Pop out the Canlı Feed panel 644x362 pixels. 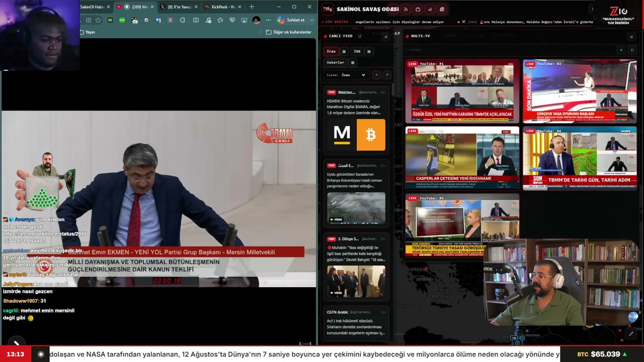[x=360, y=36]
